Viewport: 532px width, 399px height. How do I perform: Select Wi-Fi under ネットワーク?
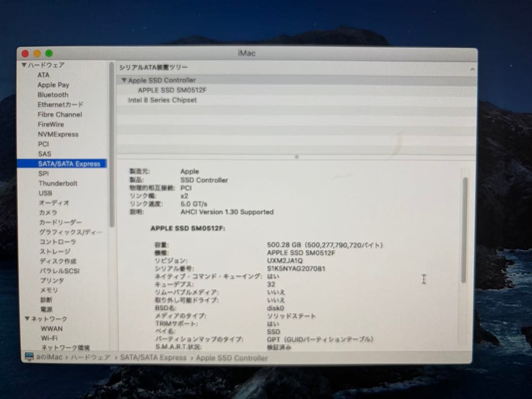[x=49, y=338]
